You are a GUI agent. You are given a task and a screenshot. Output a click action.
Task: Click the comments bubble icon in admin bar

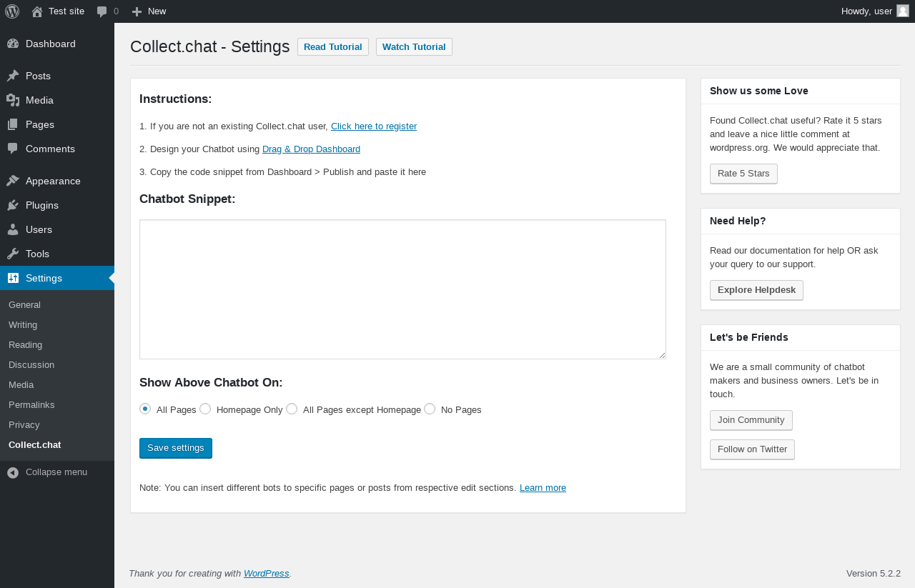click(102, 11)
